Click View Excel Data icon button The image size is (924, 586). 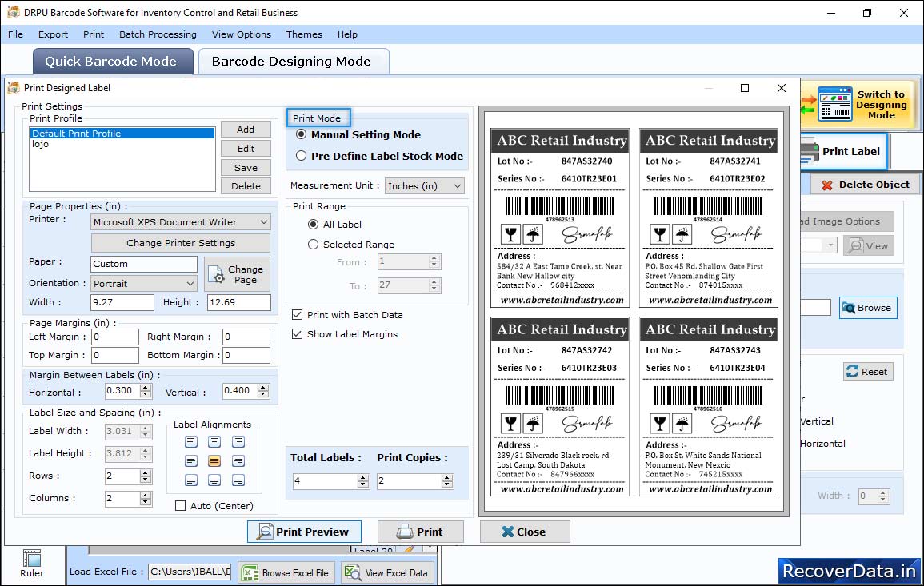click(386, 572)
